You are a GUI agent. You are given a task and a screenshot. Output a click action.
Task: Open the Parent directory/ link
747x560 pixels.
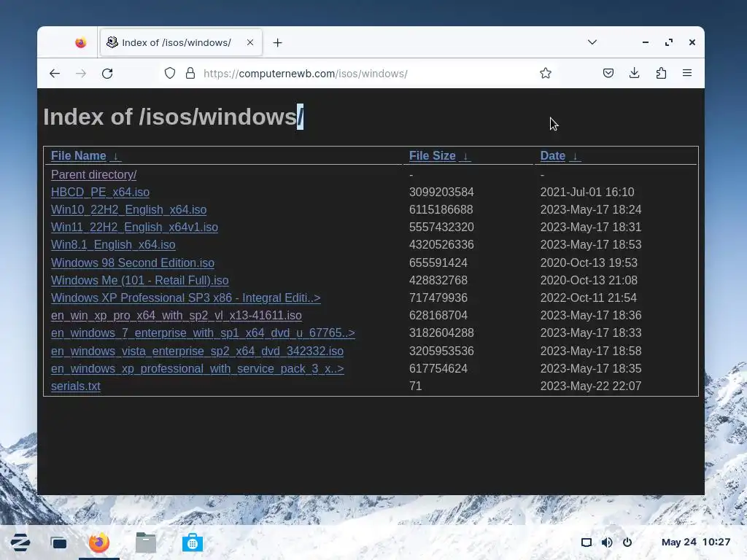tap(94, 175)
